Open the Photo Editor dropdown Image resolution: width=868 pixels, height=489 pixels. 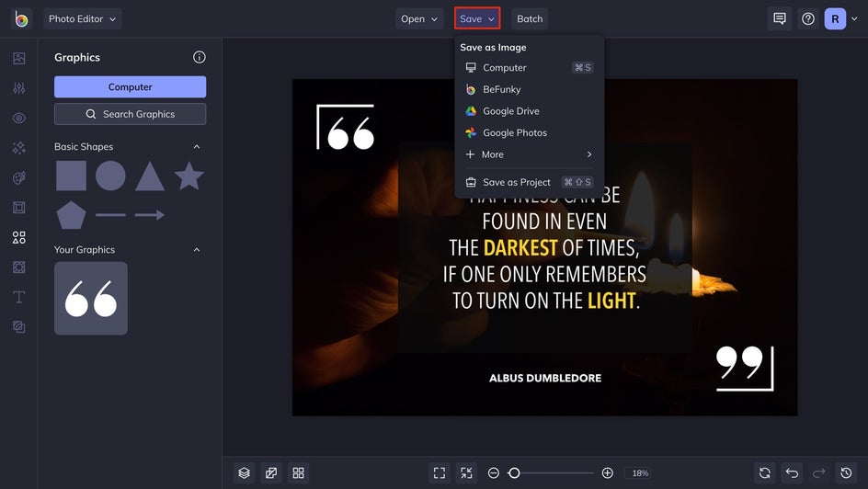click(83, 18)
